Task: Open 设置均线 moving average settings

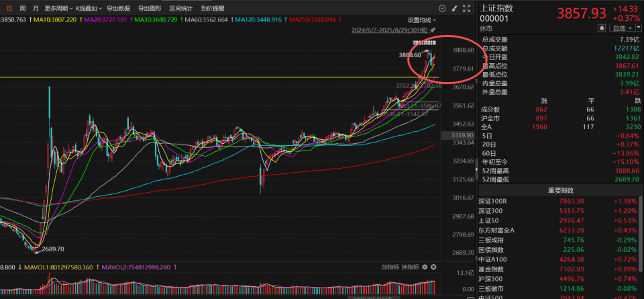Action: [422, 19]
